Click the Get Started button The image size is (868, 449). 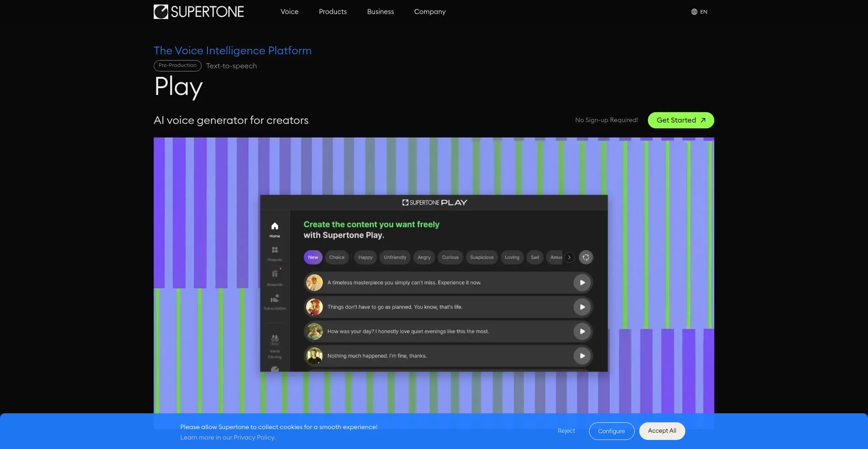coord(680,120)
